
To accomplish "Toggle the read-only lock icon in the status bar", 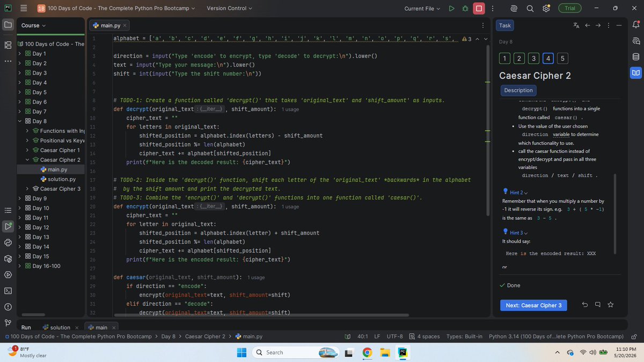I will [634, 337].
